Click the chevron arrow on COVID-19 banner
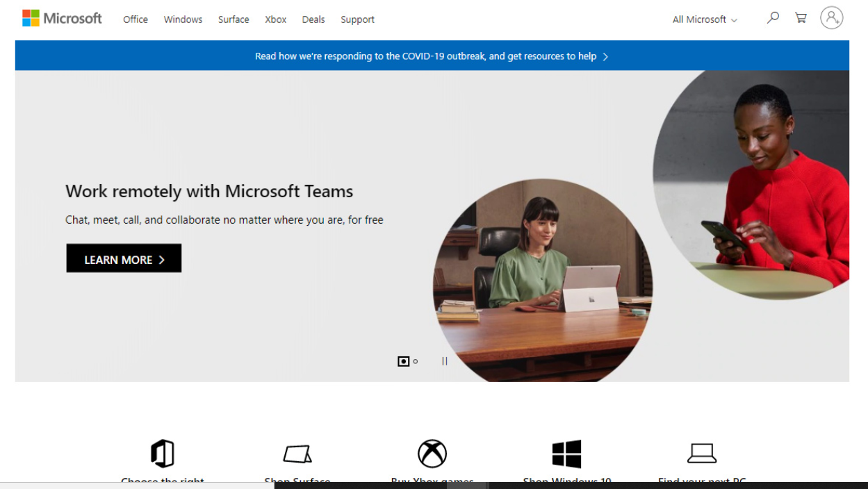This screenshot has width=868, height=489. pyautogui.click(x=605, y=57)
